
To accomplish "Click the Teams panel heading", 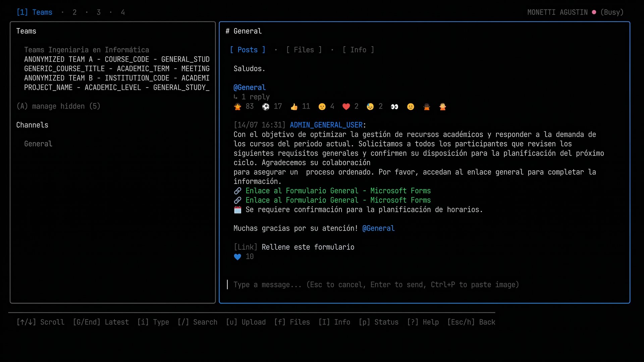I will click(26, 31).
